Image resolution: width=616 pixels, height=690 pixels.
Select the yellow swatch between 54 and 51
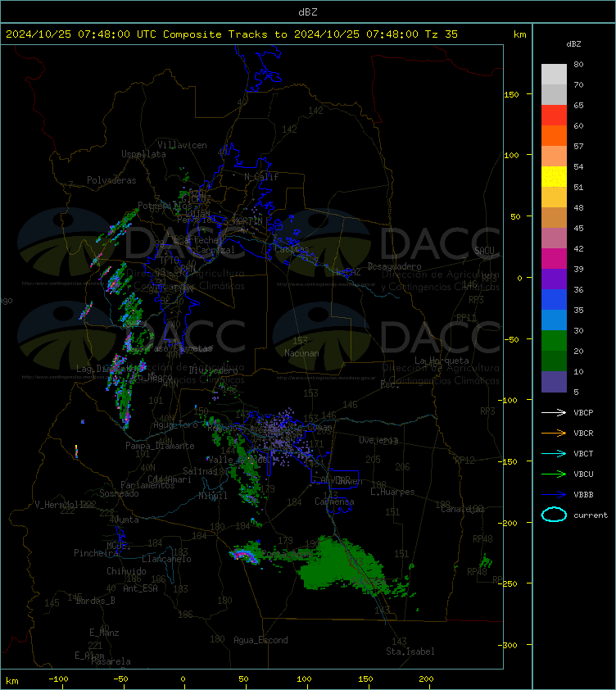tap(554, 176)
